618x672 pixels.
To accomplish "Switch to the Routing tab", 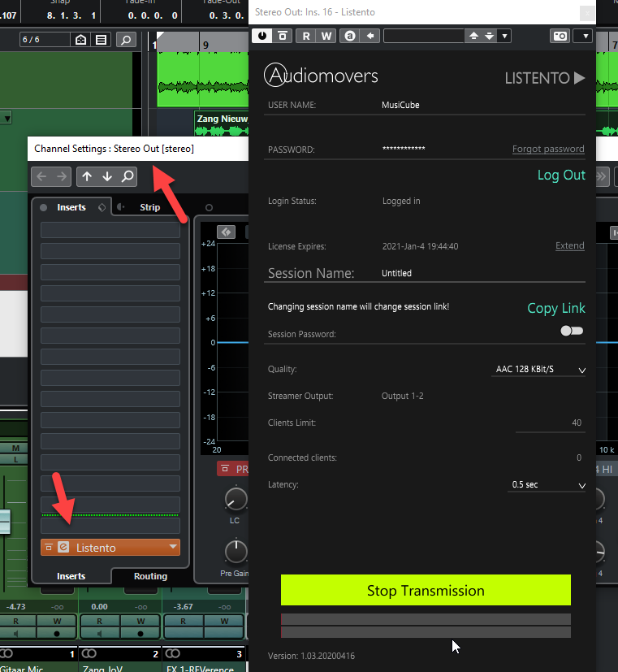I will click(x=150, y=576).
